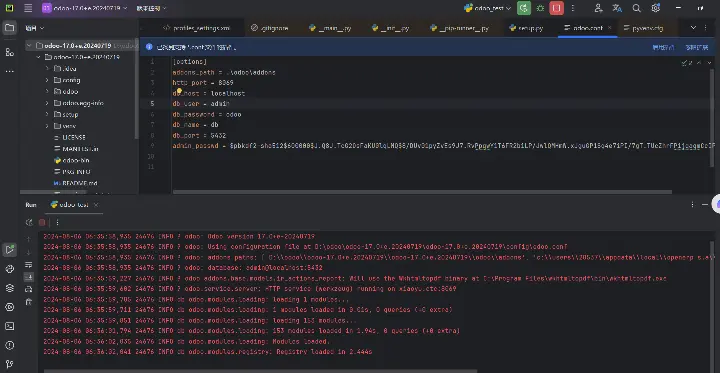The height and width of the screenshot is (373, 720).
Task: Open the hamburger main menu
Action: [28, 8]
